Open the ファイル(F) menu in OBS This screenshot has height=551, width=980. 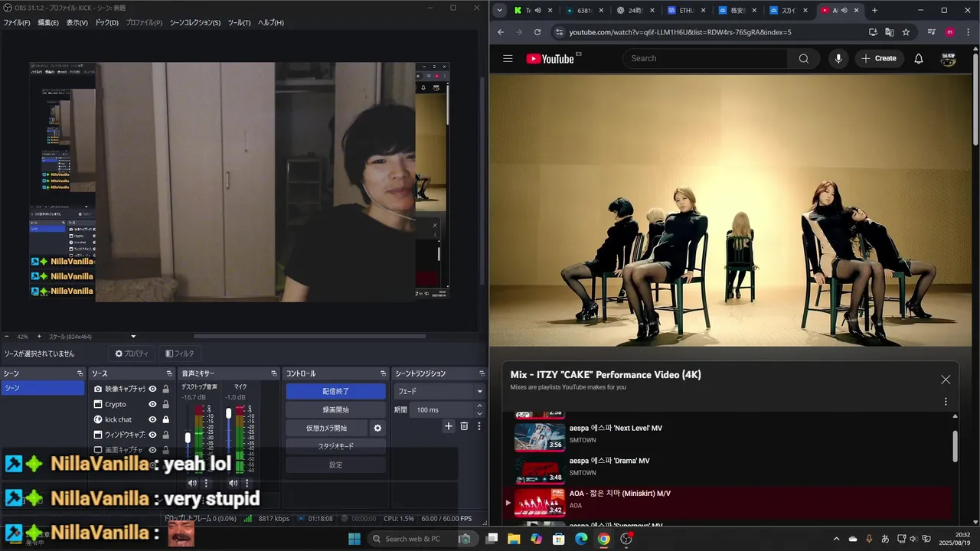(17, 22)
